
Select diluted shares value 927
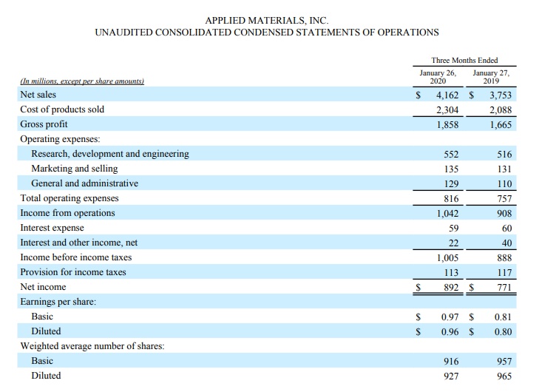click(x=451, y=376)
